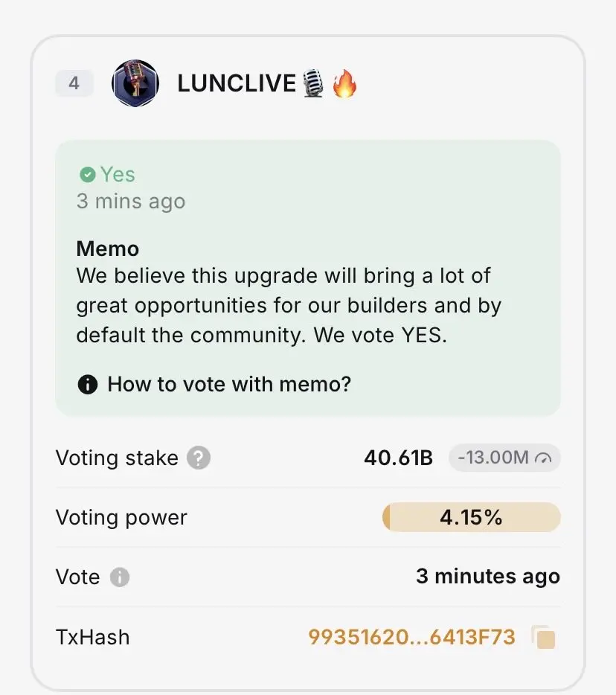Click the Memo heading

click(x=108, y=249)
